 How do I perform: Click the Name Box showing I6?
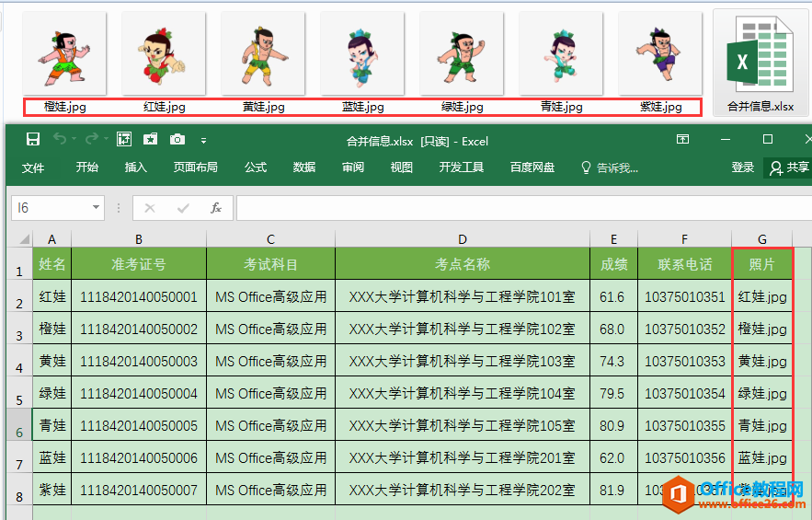pos(50,208)
